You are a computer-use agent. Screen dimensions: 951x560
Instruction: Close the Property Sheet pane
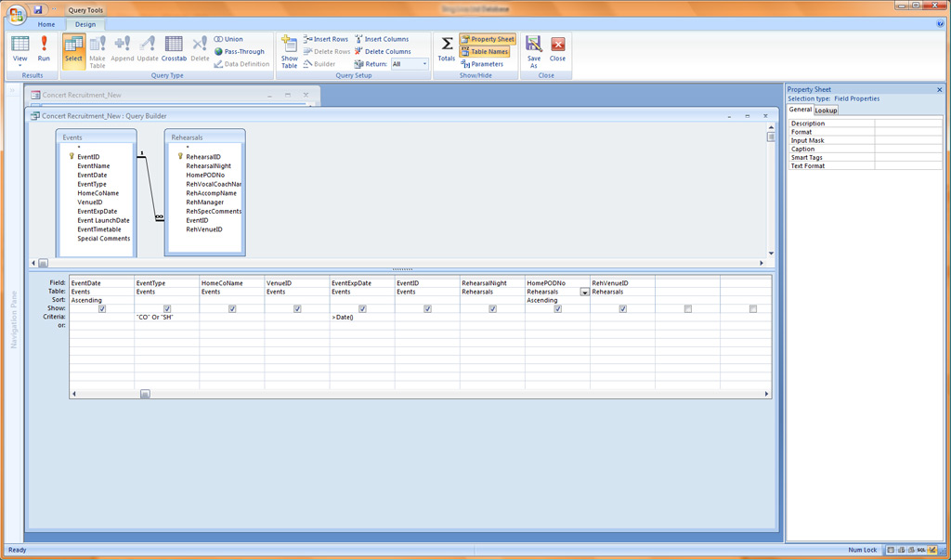[940, 90]
